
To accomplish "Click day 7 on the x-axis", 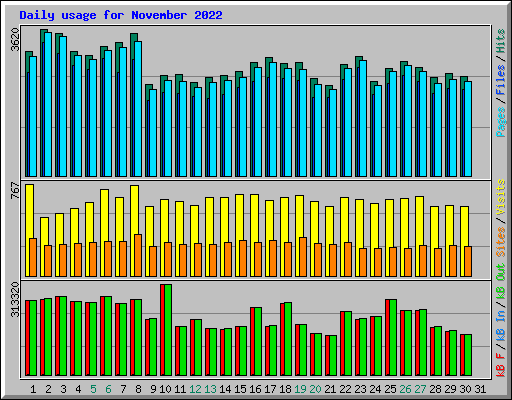I will [123, 389].
